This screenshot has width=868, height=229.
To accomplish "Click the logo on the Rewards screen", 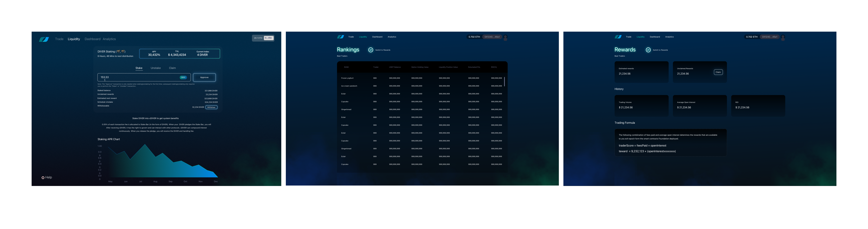I will (x=618, y=37).
